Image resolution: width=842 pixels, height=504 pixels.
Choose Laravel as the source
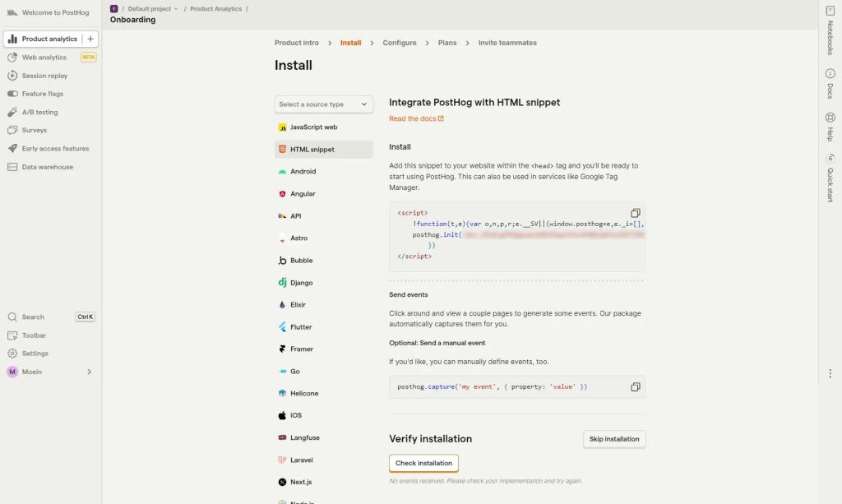click(324, 460)
